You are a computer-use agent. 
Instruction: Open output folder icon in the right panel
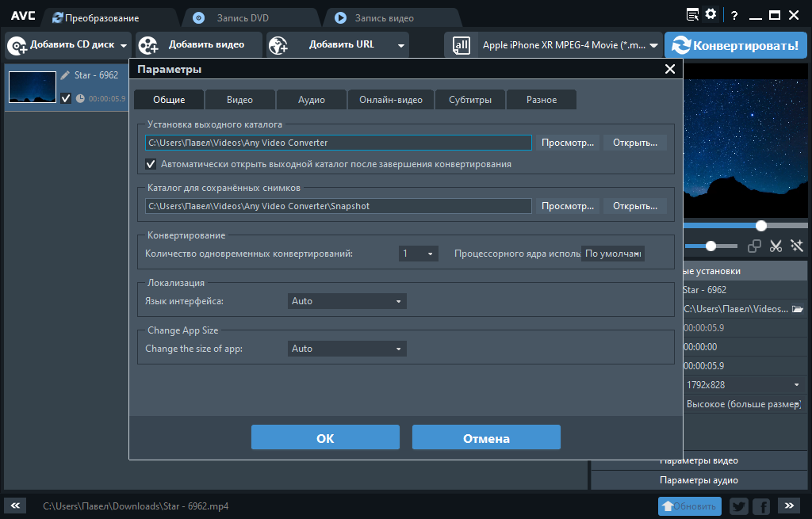pyautogui.click(x=798, y=309)
